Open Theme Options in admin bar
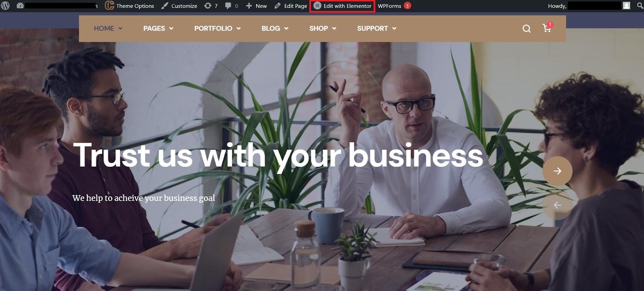This screenshot has width=644, height=291. pos(129,6)
